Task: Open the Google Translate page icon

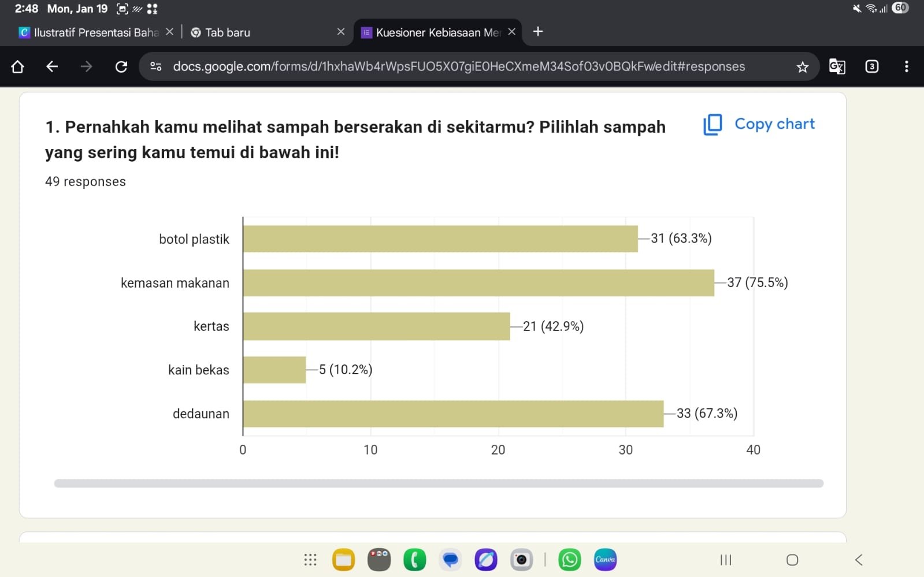Action: point(837,67)
